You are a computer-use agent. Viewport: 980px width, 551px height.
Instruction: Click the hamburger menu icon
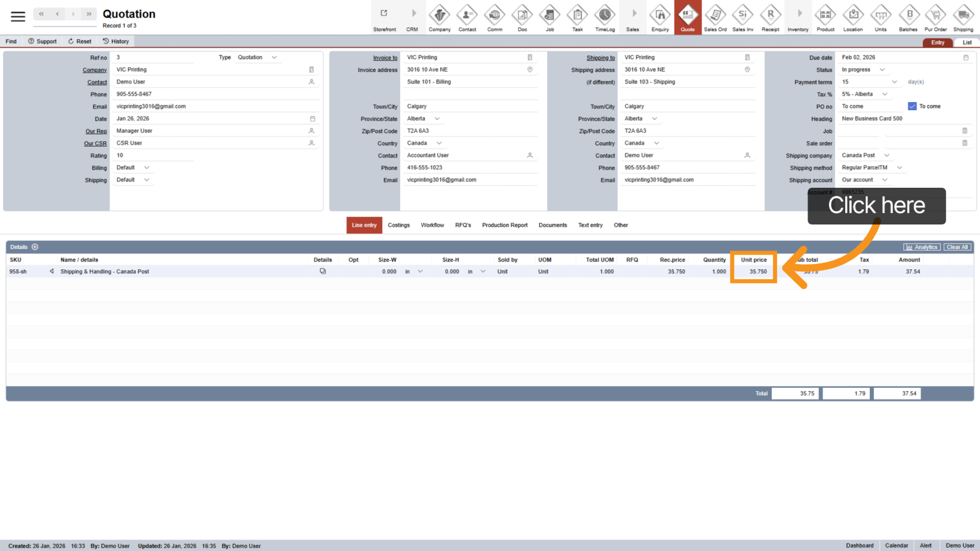[18, 17]
